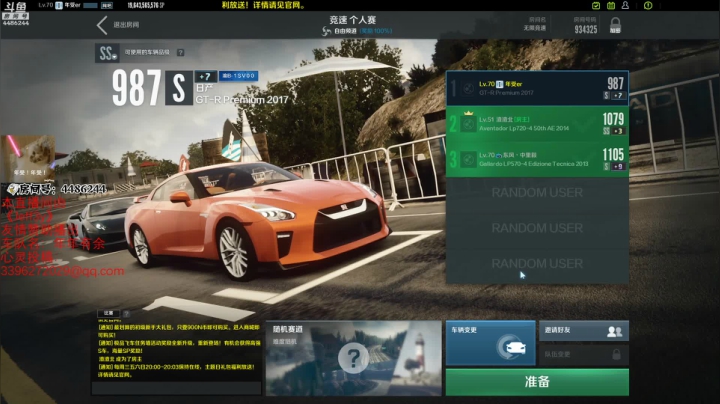Click the avatar emblem in slot 1
720x404 pixels.
(468, 89)
